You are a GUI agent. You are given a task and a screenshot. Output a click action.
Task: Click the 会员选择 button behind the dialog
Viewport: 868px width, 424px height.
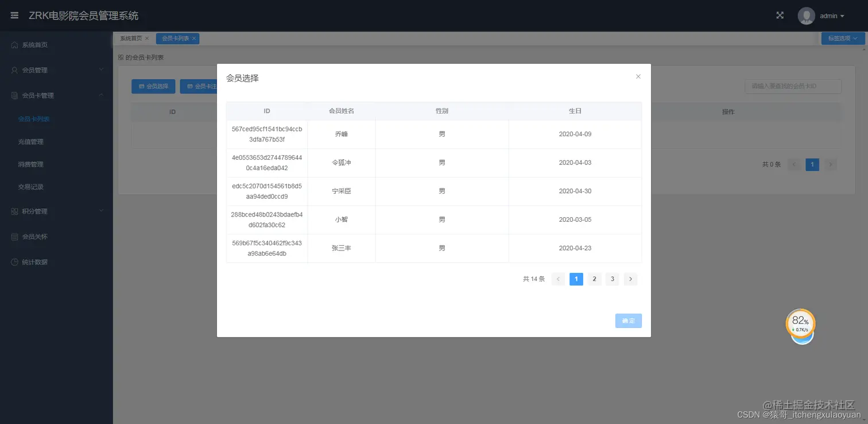pyautogui.click(x=153, y=86)
